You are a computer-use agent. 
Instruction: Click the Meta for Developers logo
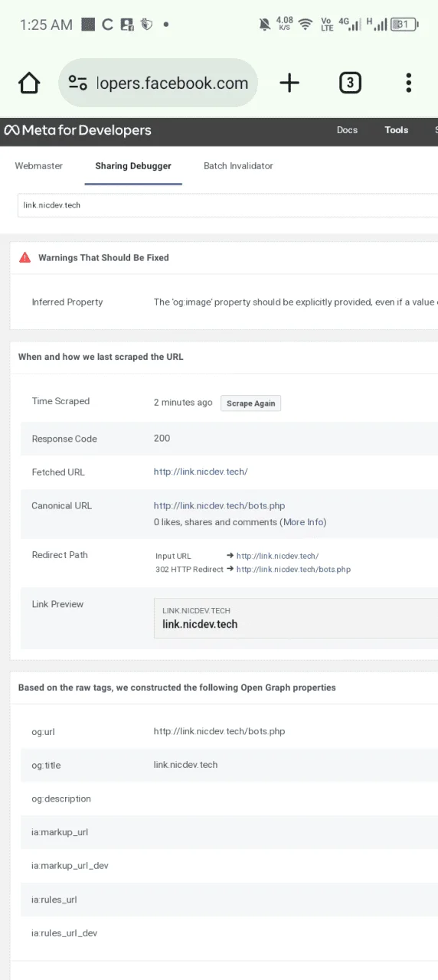tap(77, 130)
